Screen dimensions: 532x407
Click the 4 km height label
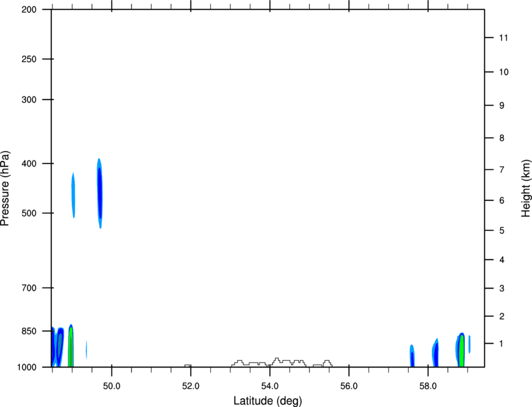point(501,260)
